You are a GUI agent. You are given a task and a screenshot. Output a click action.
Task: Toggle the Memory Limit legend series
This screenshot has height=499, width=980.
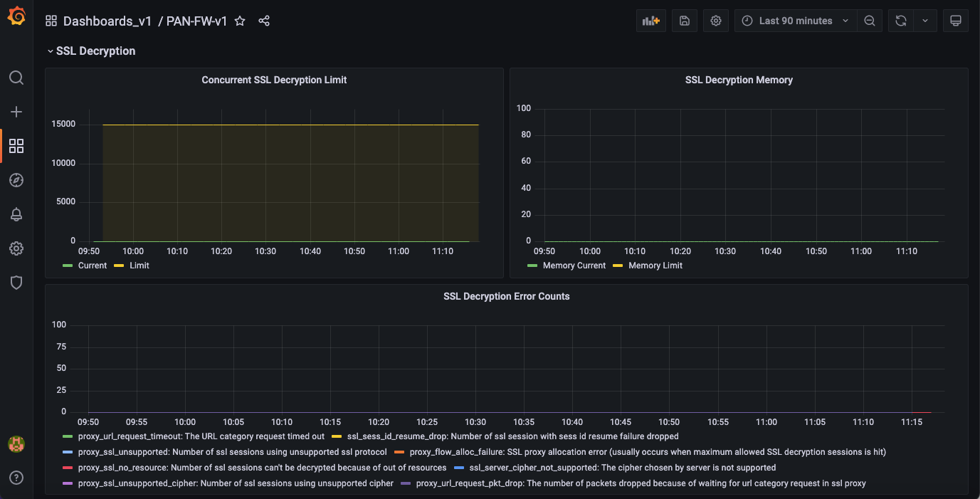click(x=655, y=266)
